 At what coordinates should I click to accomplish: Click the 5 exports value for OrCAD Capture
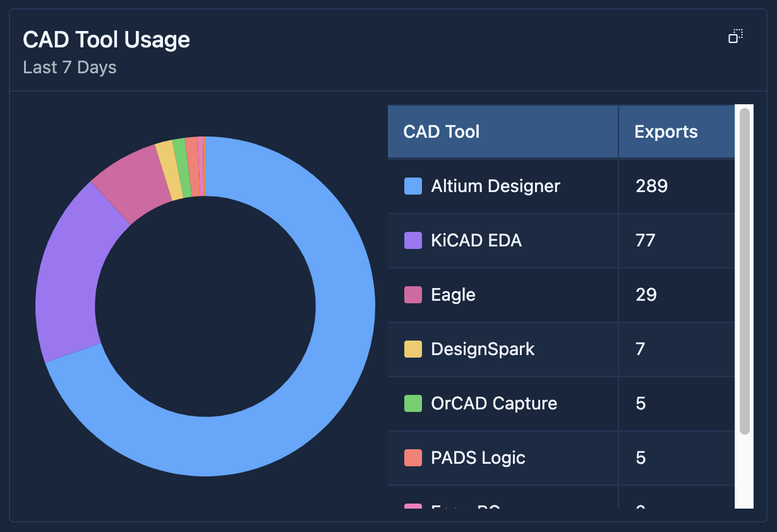click(x=641, y=403)
